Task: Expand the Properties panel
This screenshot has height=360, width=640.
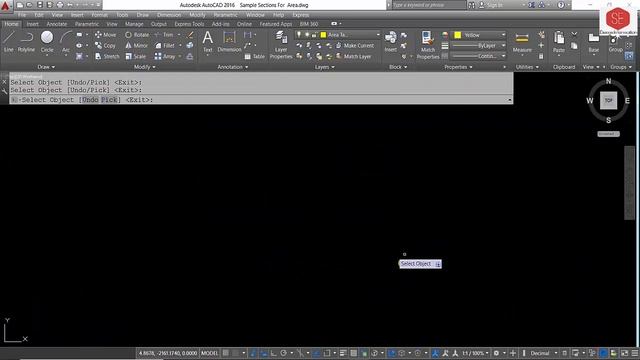Action: pyautogui.click(x=458, y=67)
